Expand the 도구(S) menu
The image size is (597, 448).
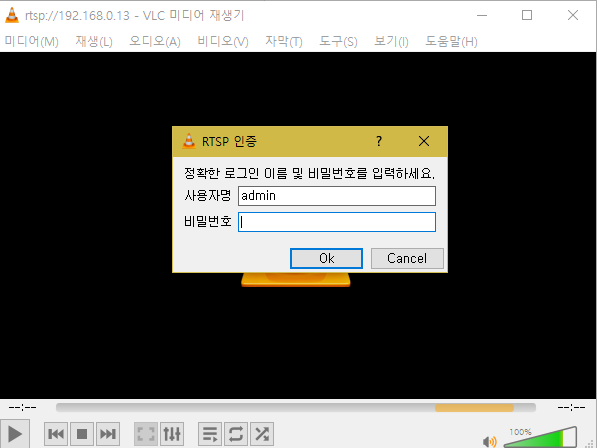[x=338, y=41]
